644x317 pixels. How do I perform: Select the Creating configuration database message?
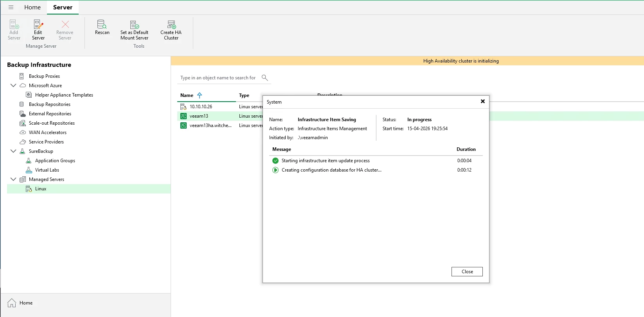click(x=331, y=170)
